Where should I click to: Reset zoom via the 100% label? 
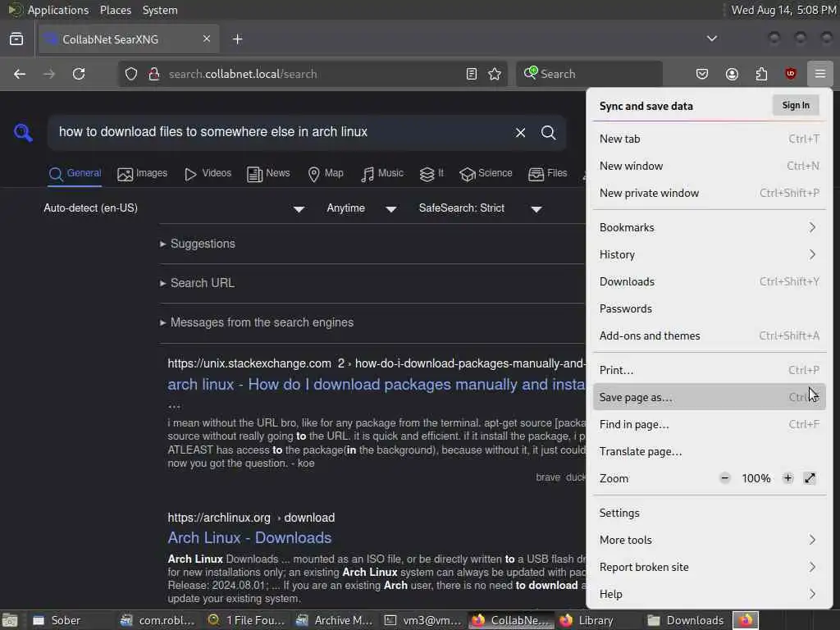coord(756,478)
